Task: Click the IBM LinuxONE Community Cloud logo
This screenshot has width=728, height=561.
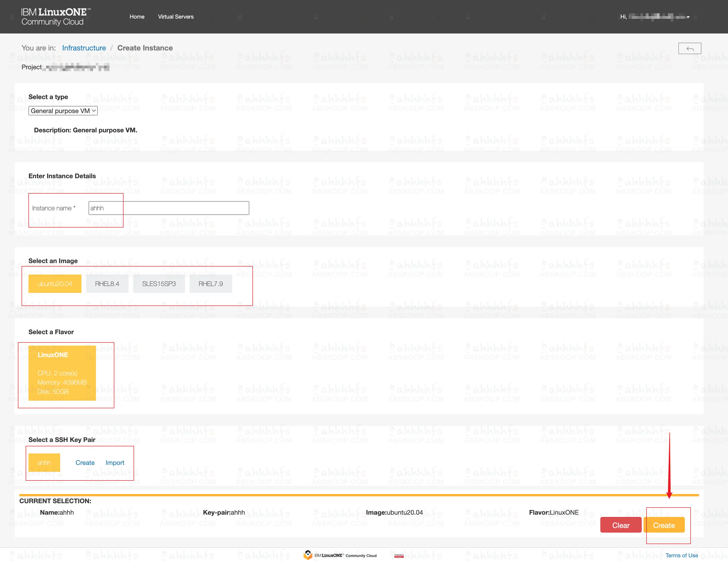Action: (x=56, y=17)
